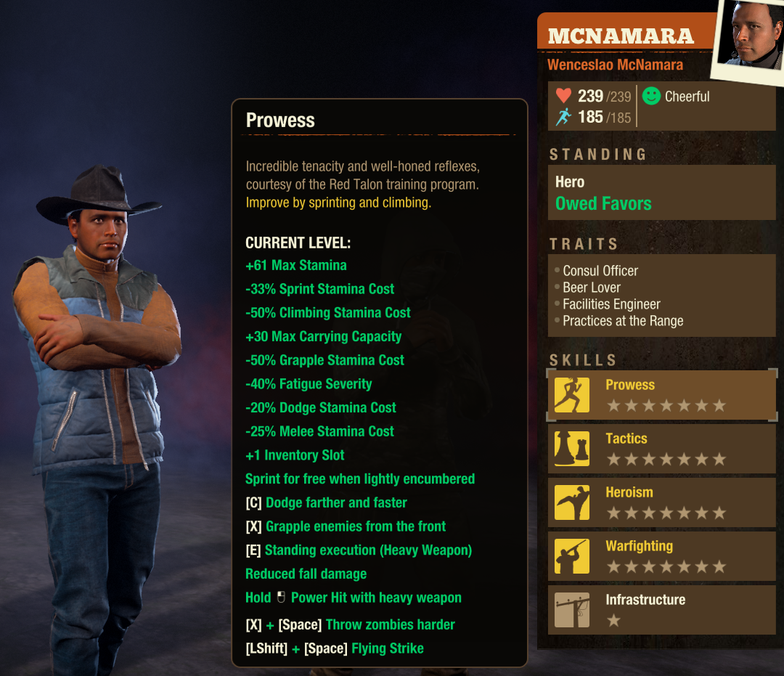784x676 pixels.
Task: Click the Owed Favors standing label
Action: click(603, 203)
